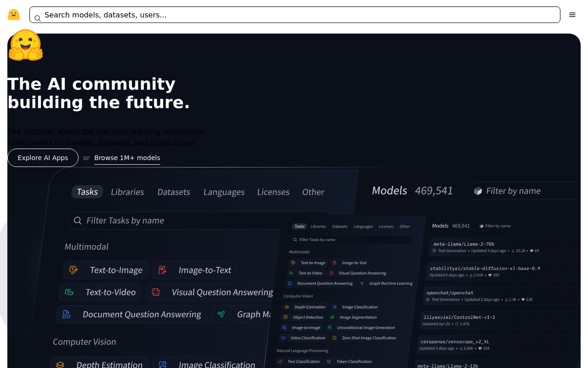Select the large Datasets tab in the preview

pyautogui.click(x=174, y=192)
